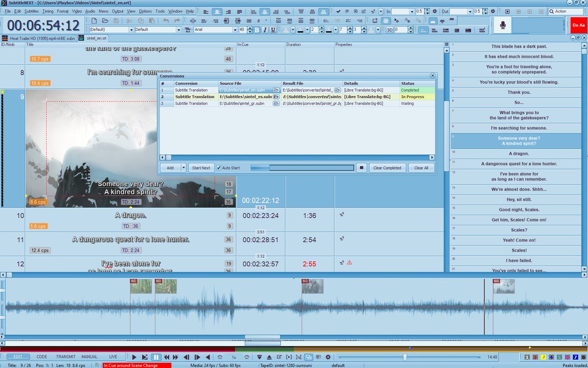This screenshot has height=368, width=588.
Task: Switch to CODE mode
Action: click(x=42, y=357)
